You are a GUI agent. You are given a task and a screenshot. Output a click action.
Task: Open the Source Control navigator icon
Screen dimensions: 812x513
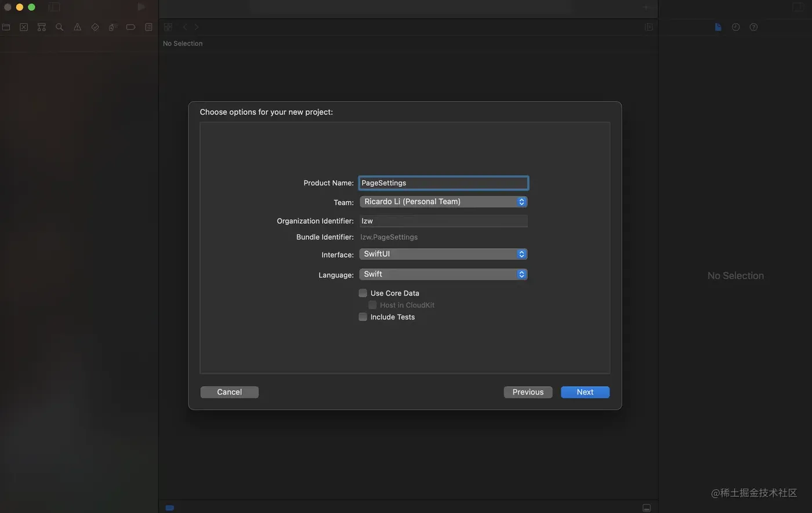[24, 27]
